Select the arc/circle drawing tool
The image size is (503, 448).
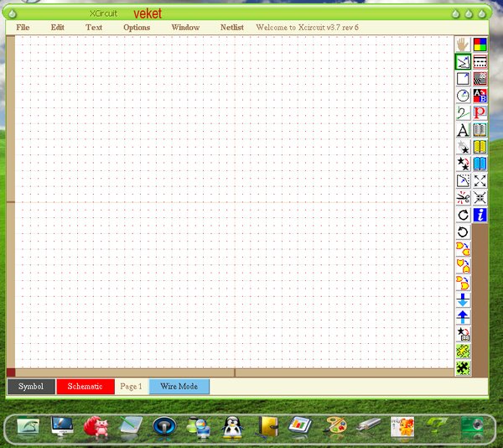(463, 96)
